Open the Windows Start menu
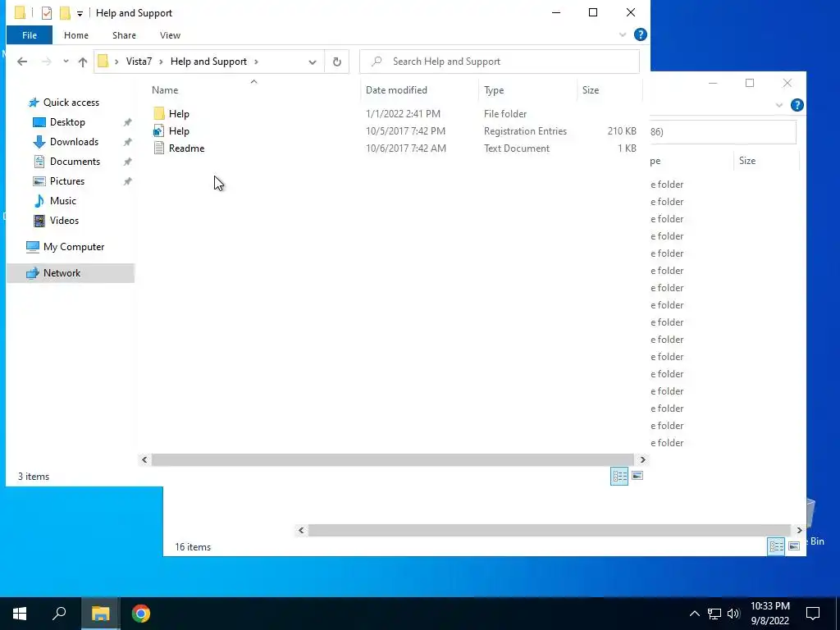840x630 pixels. tap(20, 614)
